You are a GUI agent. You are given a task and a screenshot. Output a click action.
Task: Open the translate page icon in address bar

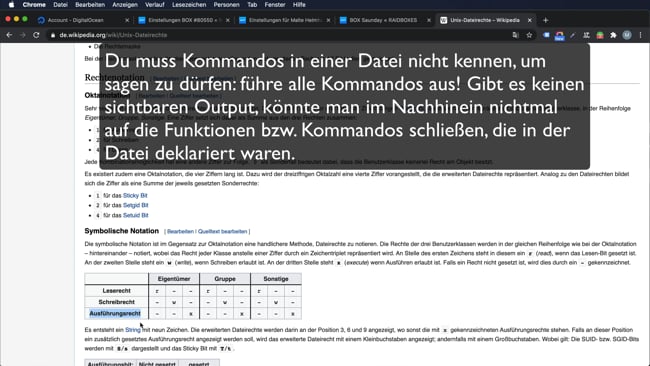click(515, 35)
